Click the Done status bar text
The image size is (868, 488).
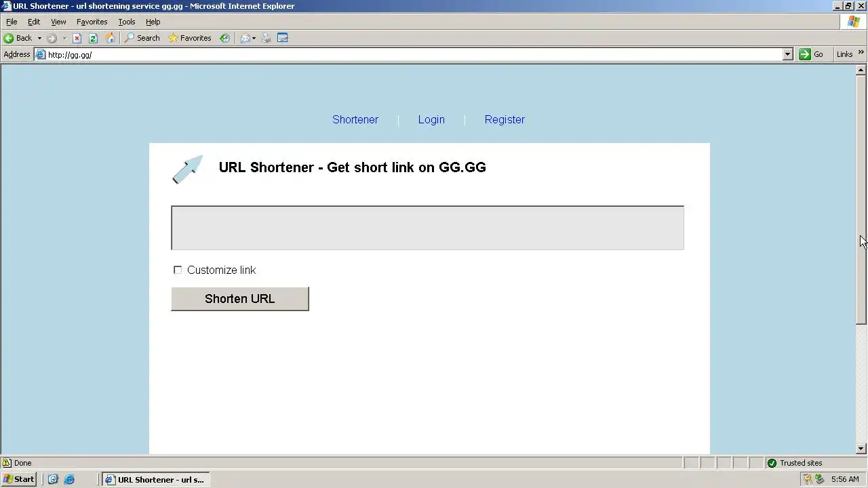[x=23, y=463]
